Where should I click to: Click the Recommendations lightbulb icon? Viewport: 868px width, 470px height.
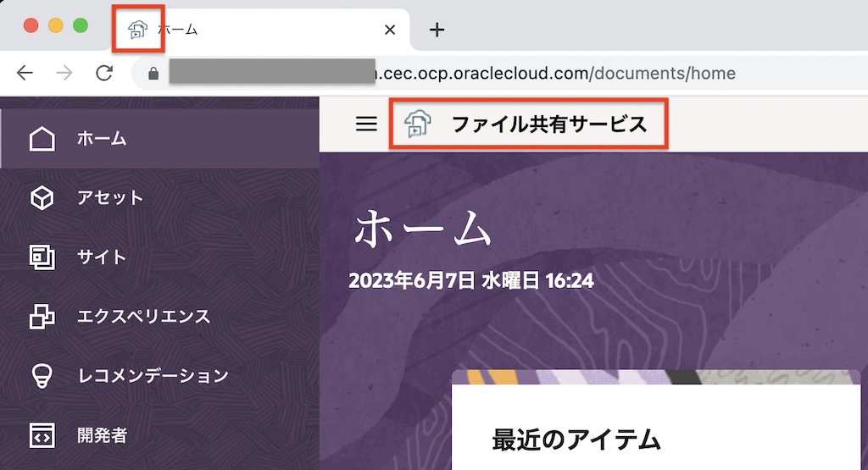[42, 376]
